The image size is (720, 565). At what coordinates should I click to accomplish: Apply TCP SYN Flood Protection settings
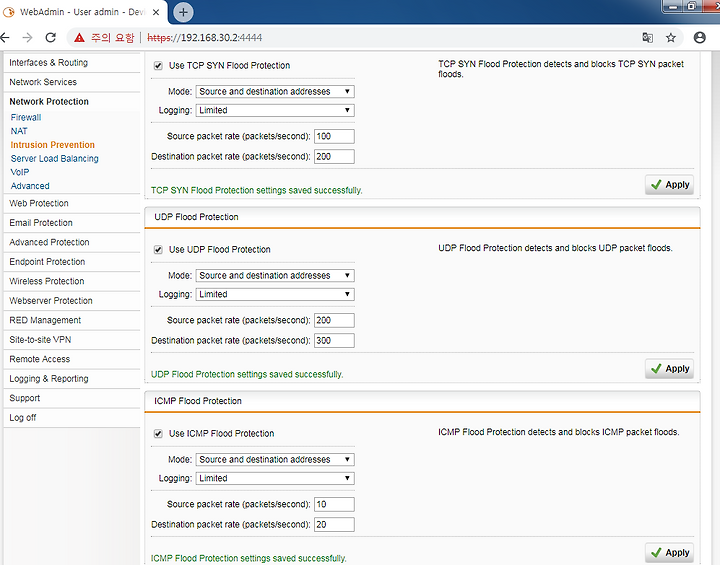tap(669, 185)
